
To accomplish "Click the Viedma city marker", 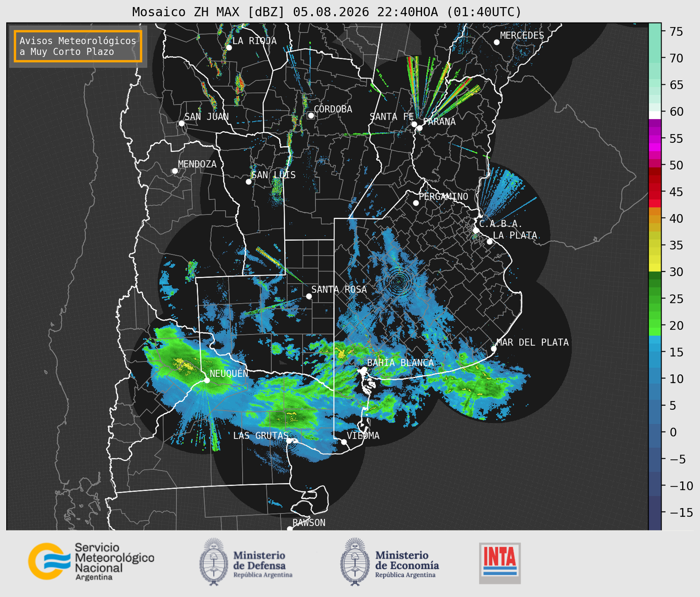I will 344,442.
